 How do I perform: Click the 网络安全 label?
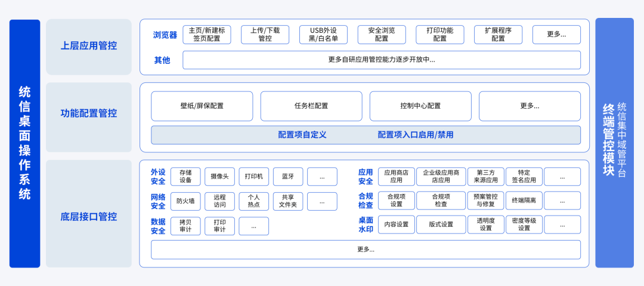coord(158,202)
